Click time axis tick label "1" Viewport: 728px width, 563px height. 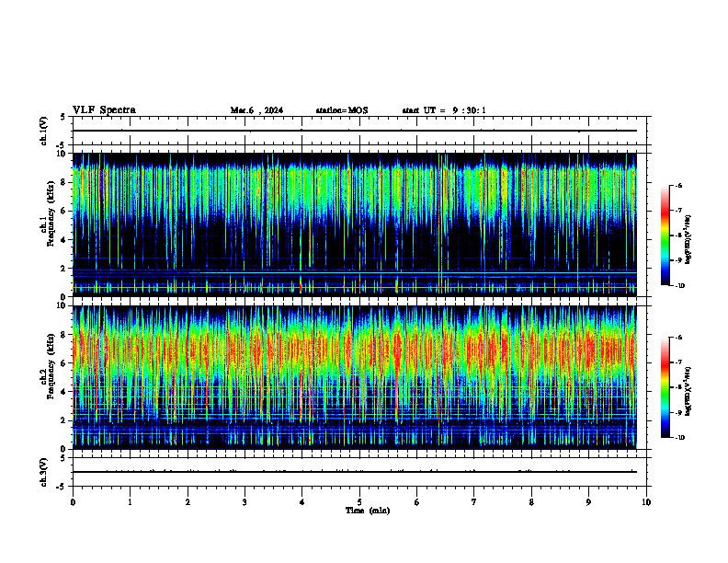(x=130, y=502)
